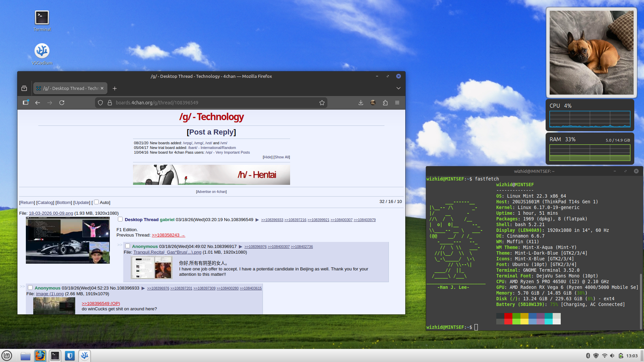Switch to Terminal on the taskbar
644x362 pixels.
[55, 356]
